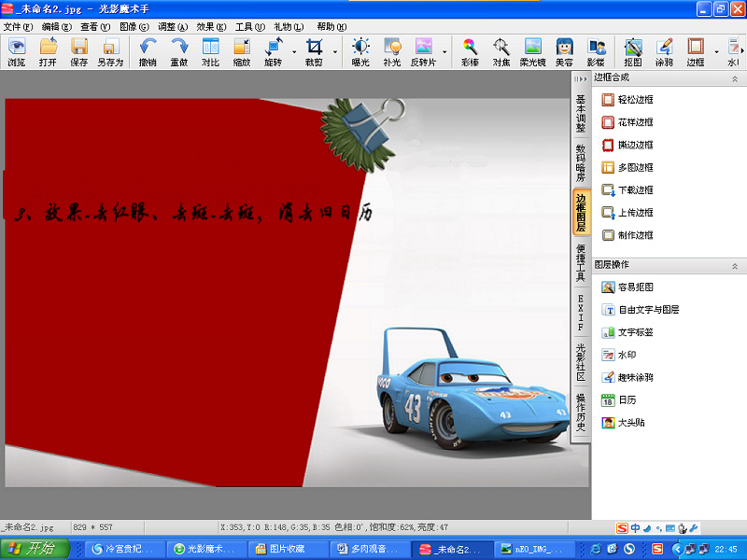Open the 图像(G) menu
The image size is (747, 560).
click(x=134, y=27)
